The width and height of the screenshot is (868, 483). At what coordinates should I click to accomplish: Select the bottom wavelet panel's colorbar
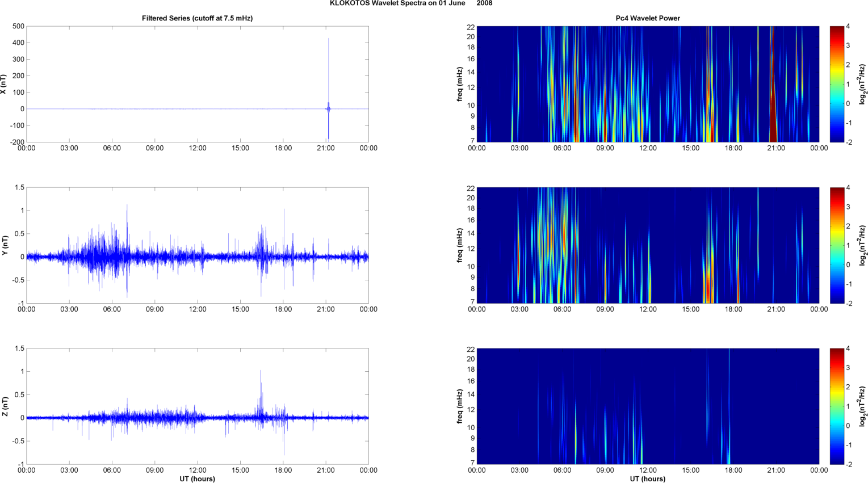click(x=837, y=406)
